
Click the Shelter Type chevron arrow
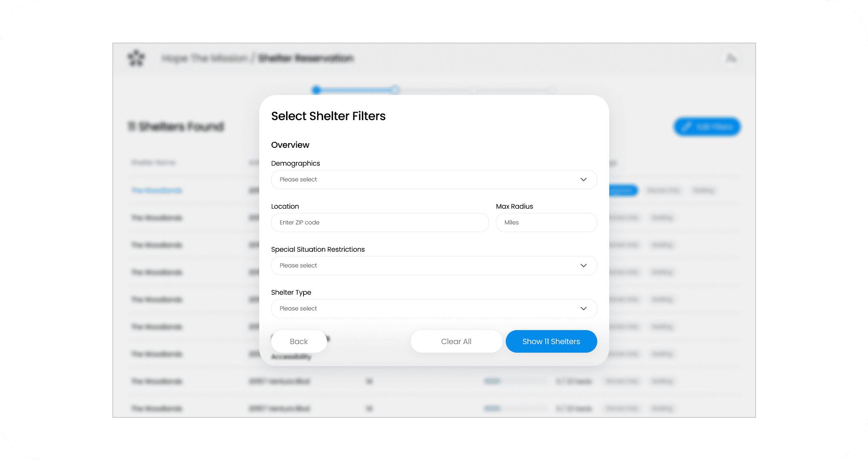click(583, 308)
